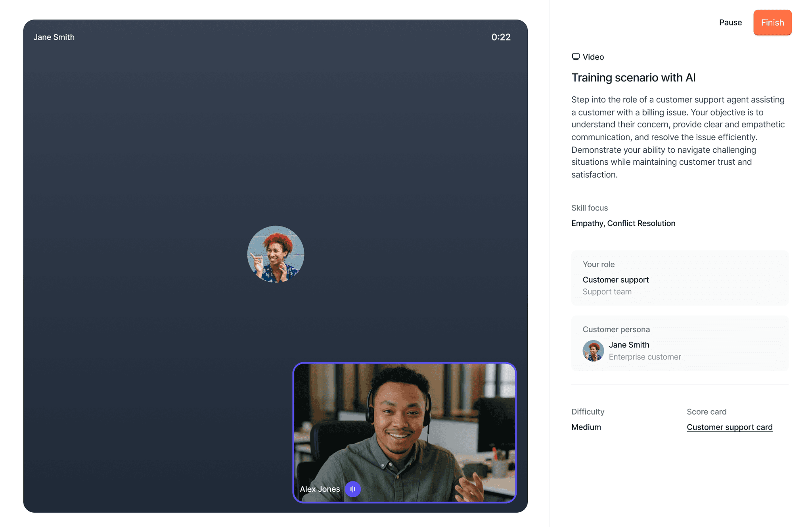812x527 pixels.
Task: Open the Customer support card link
Action: click(x=729, y=427)
